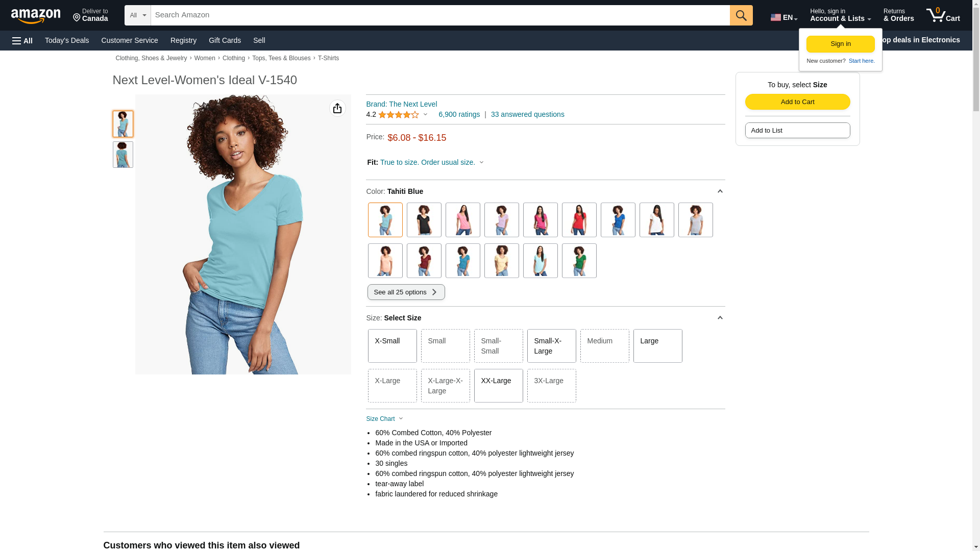This screenshot has width=980, height=551.
Task: Open Today's Deals in the navigation bar
Action: [x=67, y=40]
